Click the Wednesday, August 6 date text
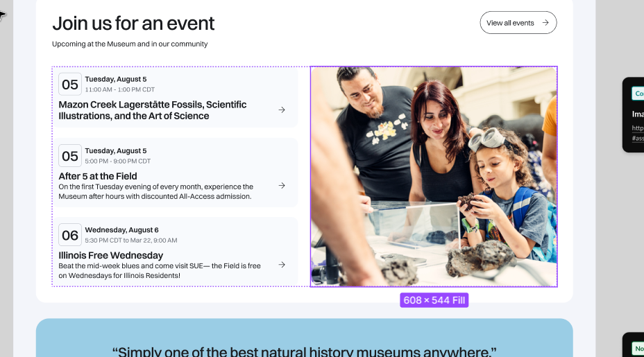This screenshot has height=357, width=644. [121, 230]
